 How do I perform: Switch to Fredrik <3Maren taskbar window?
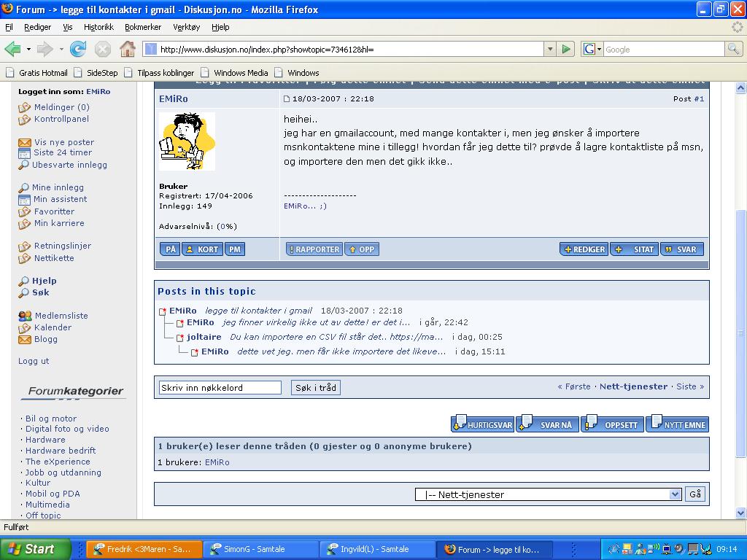point(145,549)
